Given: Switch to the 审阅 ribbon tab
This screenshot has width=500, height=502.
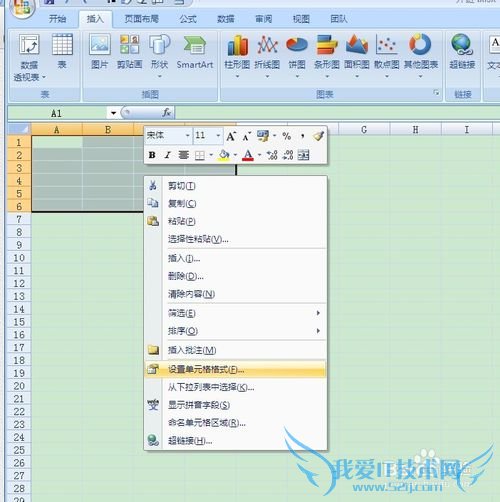Looking at the screenshot, I should (264, 19).
